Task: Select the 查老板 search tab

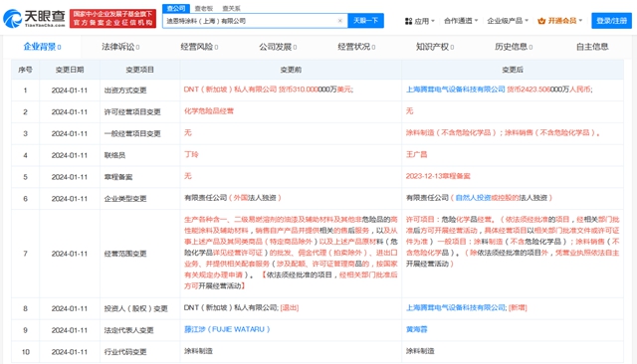Action: point(203,8)
